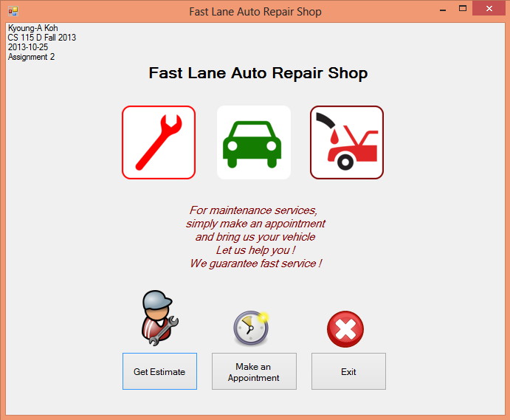This screenshot has height=420, width=510.
Task: Minimize the Fast Lane window
Action: pyautogui.click(x=443, y=10)
